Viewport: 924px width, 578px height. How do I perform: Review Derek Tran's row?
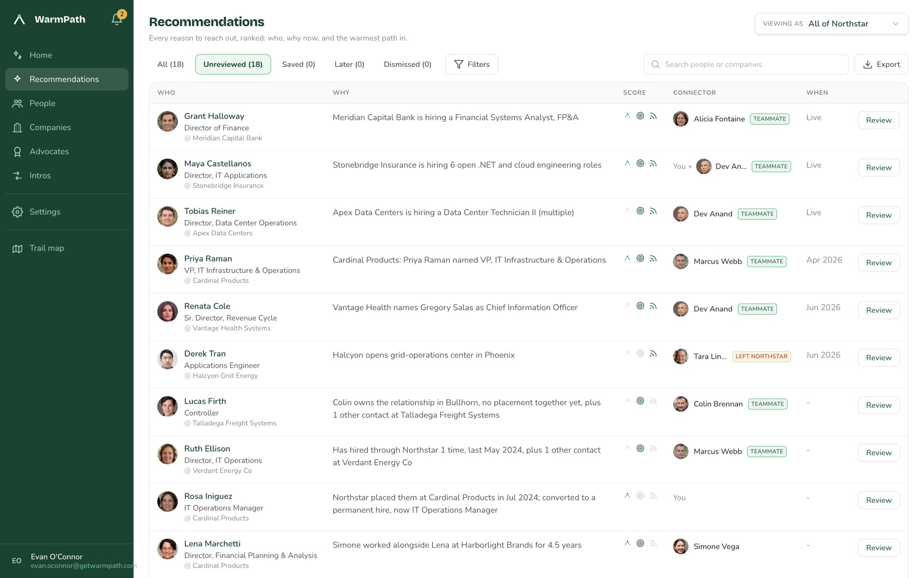click(878, 358)
